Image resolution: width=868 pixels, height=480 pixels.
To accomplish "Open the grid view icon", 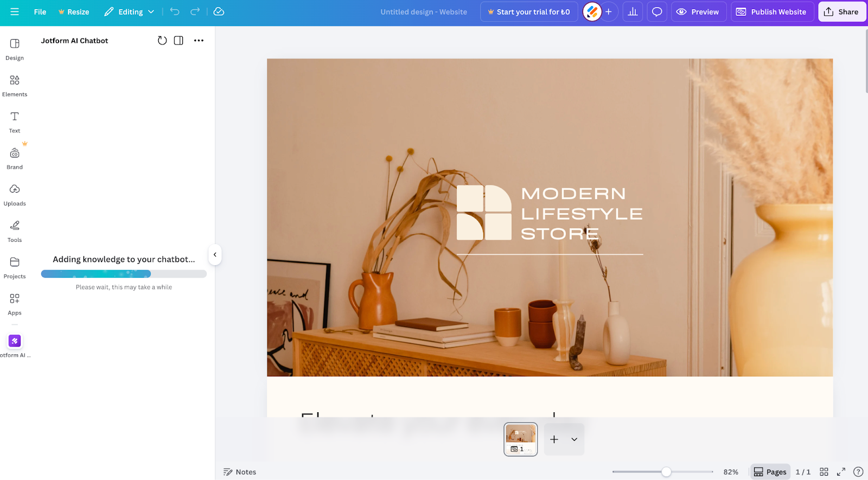I will (824, 472).
